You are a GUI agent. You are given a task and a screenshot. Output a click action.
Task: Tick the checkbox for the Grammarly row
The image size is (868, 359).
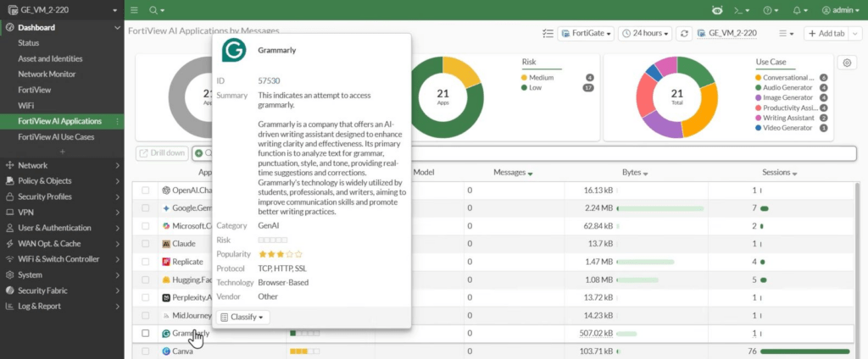(146, 333)
